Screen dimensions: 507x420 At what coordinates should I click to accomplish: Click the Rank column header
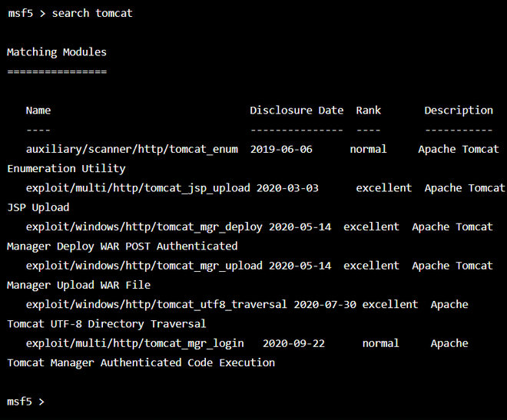tap(369, 111)
